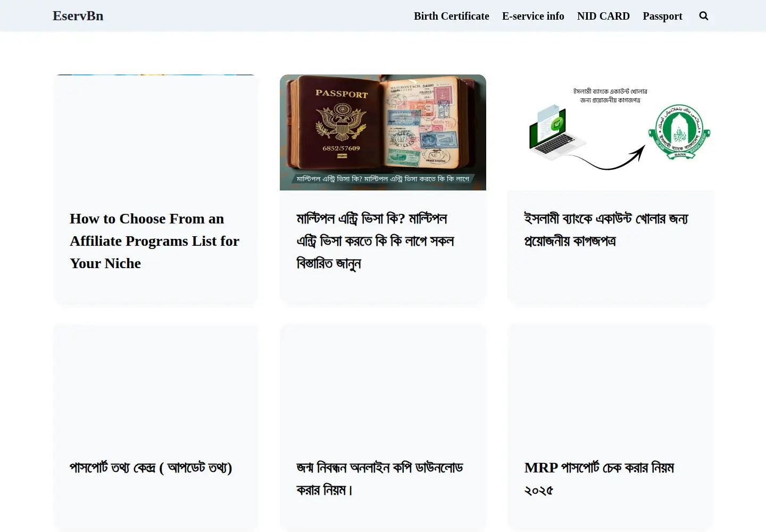Open the search magnifier icon
The height and width of the screenshot is (532, 766).
pos(704,16)
